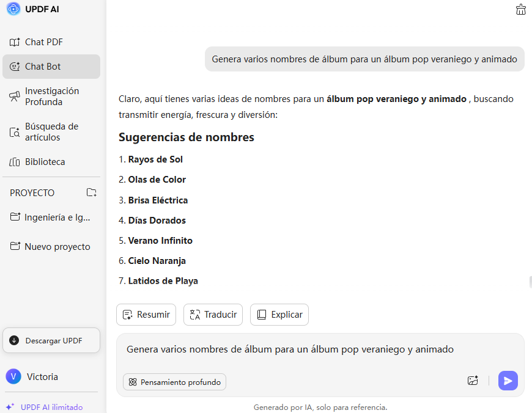The width and height of the screenshot is (532, 413).
Task: Open the Ingeniería project folder
Action: coord(57,217)
